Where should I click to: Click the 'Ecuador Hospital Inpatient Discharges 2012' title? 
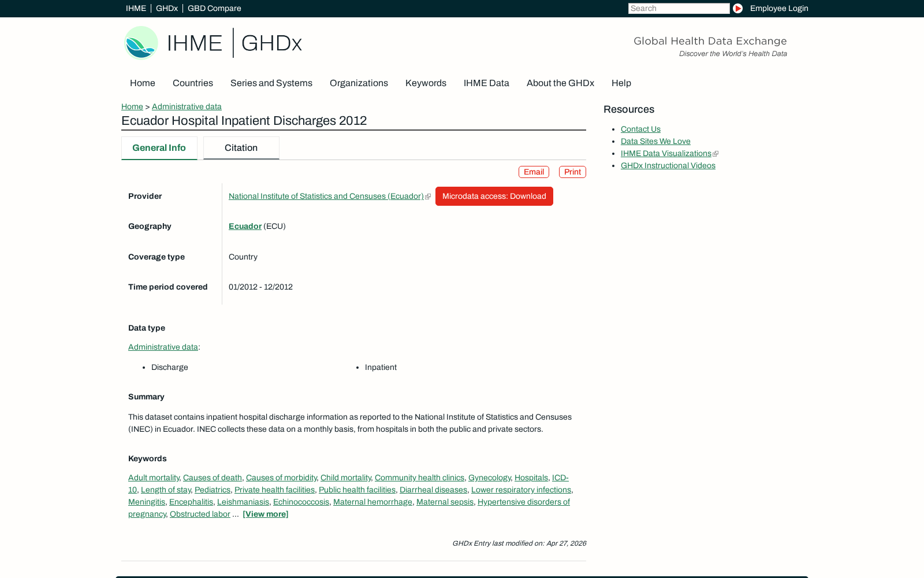(244, 121)
